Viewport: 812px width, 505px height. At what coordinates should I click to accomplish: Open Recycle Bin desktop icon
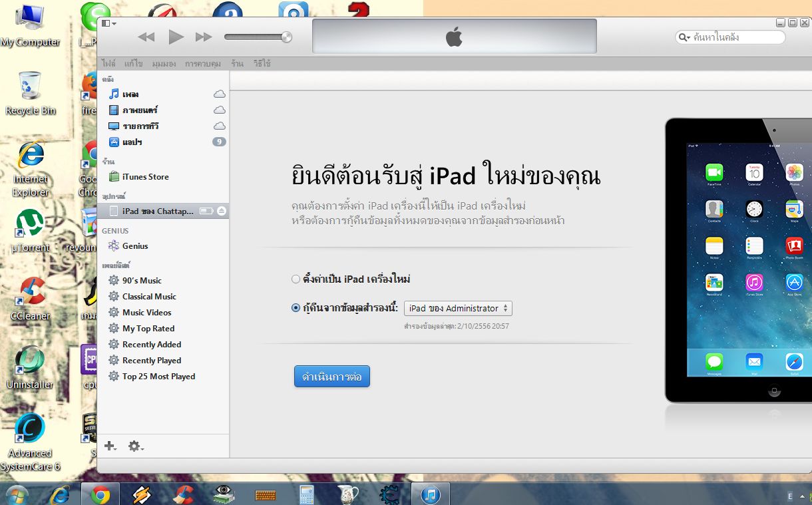30,93
